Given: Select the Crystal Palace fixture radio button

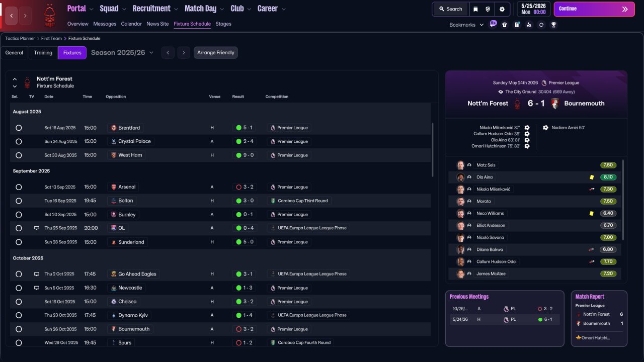Looking at the screenshot, I should tap(19, 141).
